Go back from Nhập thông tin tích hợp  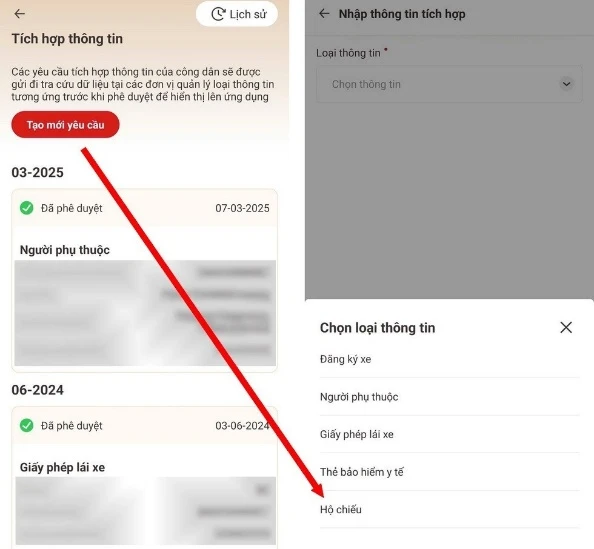[x=324, y=14]
